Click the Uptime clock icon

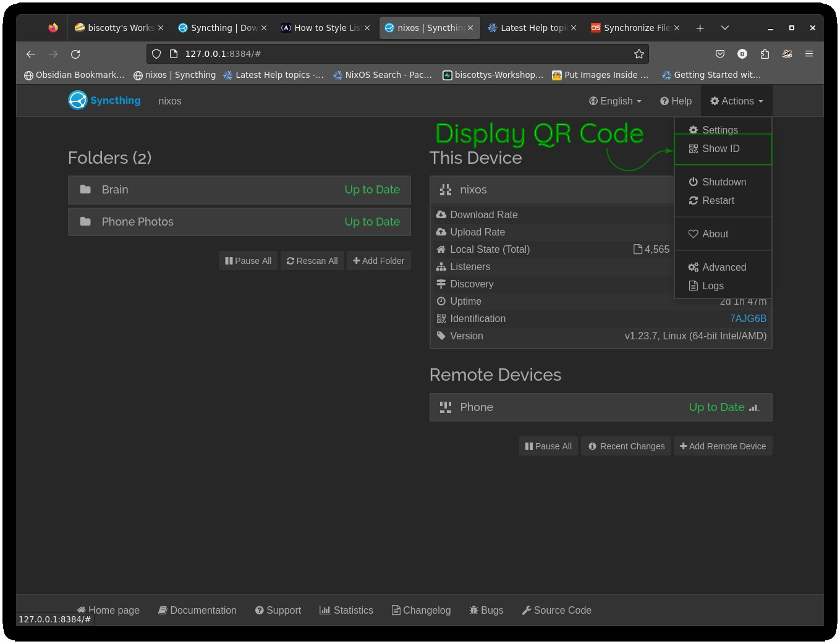(x=441, y=301)
